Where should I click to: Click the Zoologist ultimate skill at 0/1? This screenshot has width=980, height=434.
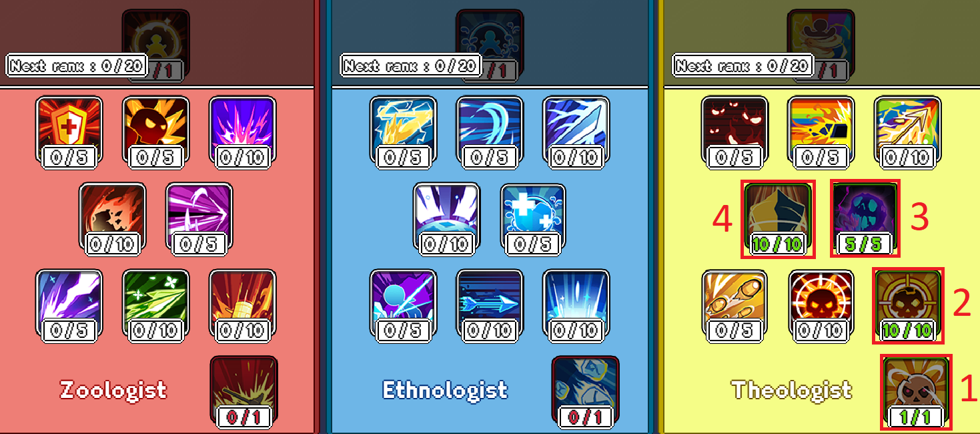[243, 391]
